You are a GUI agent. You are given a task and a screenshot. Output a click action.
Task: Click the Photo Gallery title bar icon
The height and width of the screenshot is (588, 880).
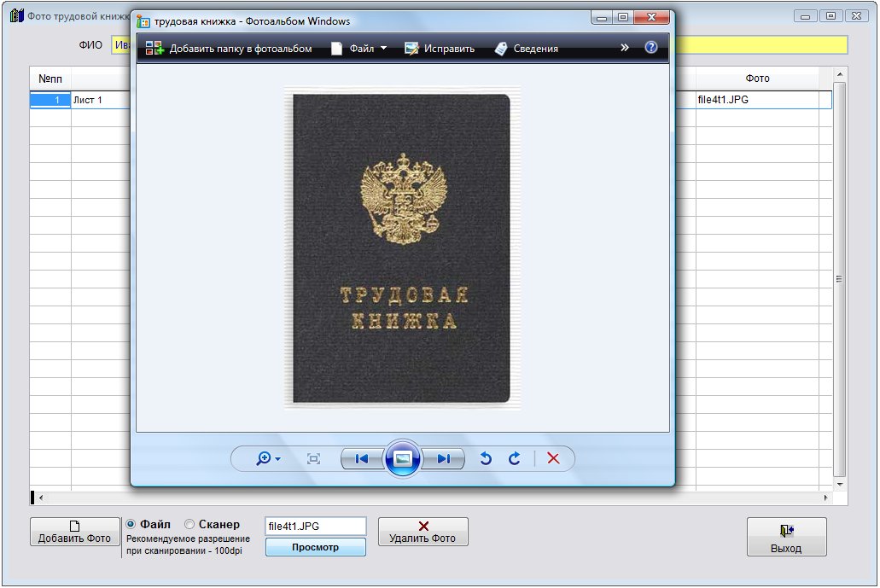coord(143,21)
